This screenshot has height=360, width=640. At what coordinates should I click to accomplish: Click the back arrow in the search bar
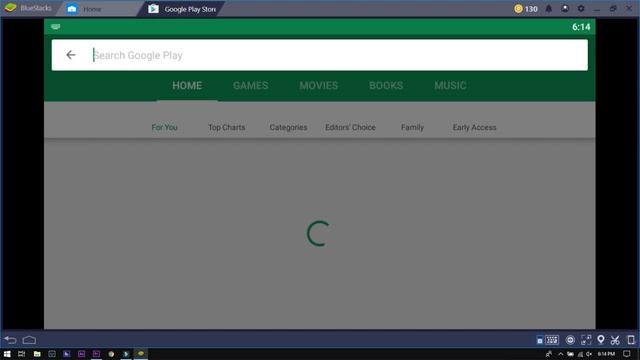click(x=71, y=55)
